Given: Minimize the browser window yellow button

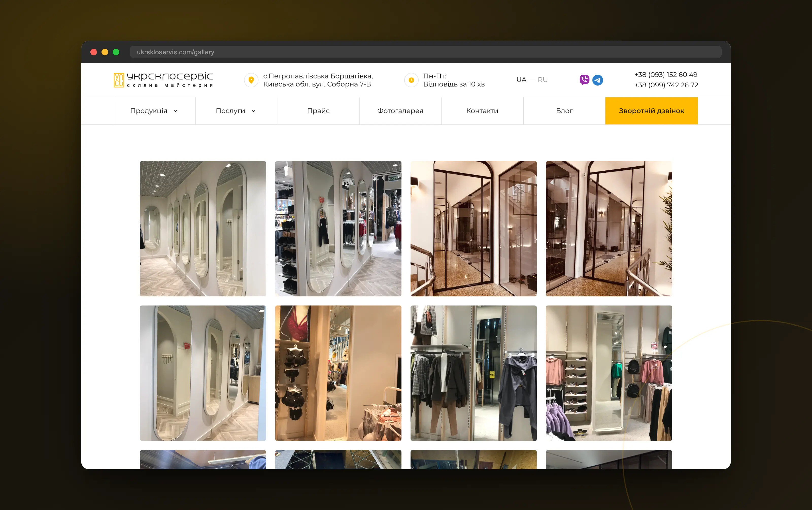Looking at the screenshot, I should [x=105, y=52].
